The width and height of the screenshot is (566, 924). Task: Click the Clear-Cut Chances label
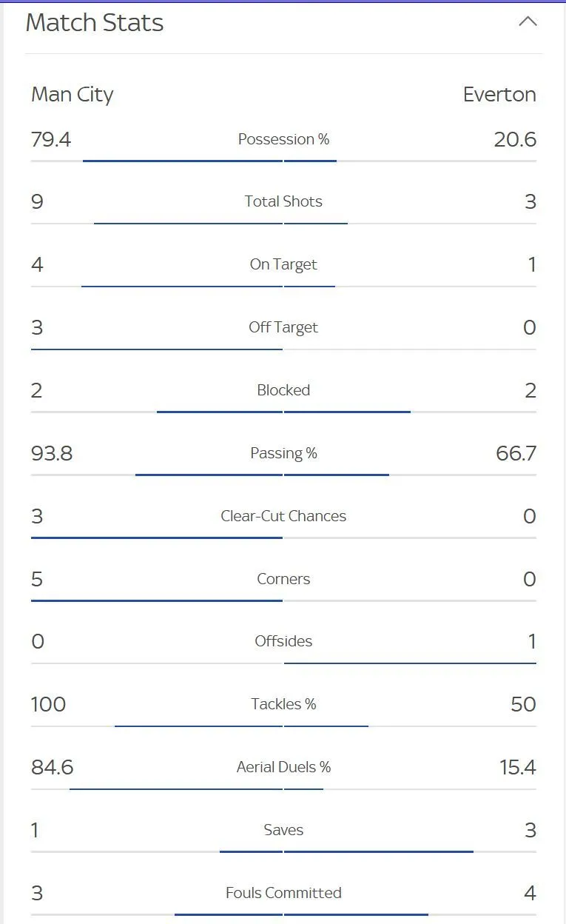coord(283,516)
